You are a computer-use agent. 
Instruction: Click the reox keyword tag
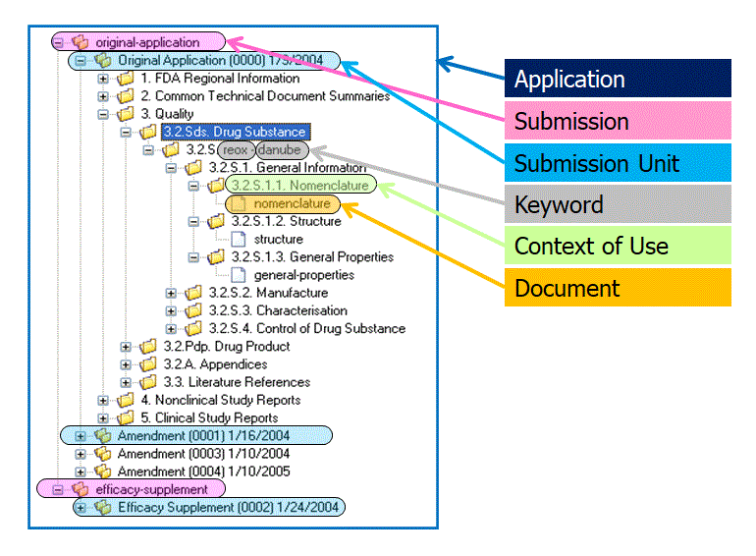click(235, 150)
